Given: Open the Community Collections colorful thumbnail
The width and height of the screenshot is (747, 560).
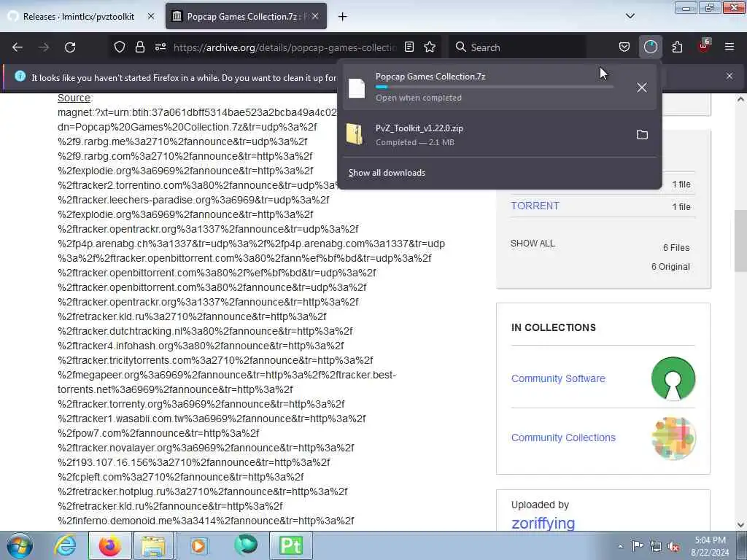Looking at the screenshot, I should coord(673,438).
